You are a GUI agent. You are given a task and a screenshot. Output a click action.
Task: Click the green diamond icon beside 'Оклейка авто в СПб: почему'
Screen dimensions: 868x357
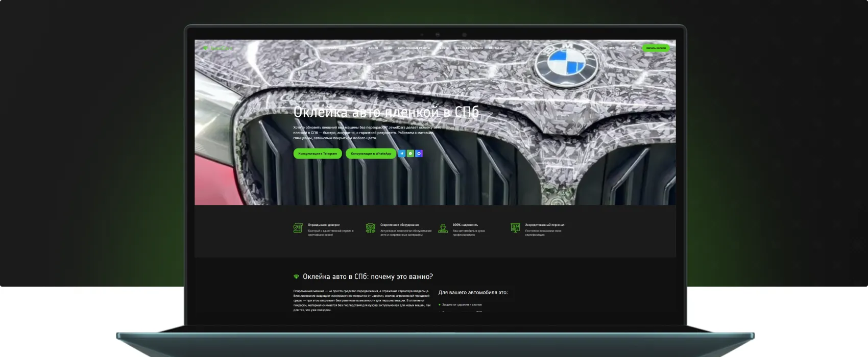pyautogui.click(x=296, y=276)
